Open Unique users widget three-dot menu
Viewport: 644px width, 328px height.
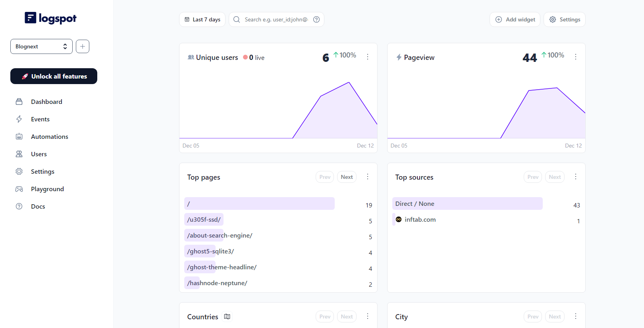coord(368,57)
